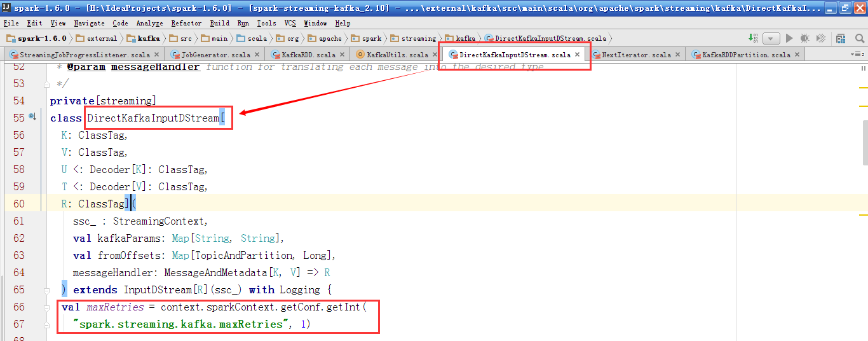The height and width of the screenshot is (341, 868).
Task: Start debugging with the bug icon
Action: click(805, 38)
